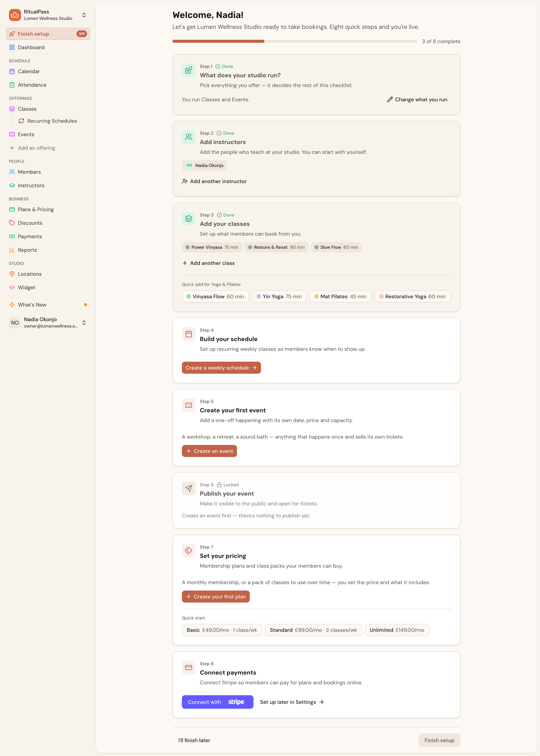Click the setup progress bar

point(295,41)
